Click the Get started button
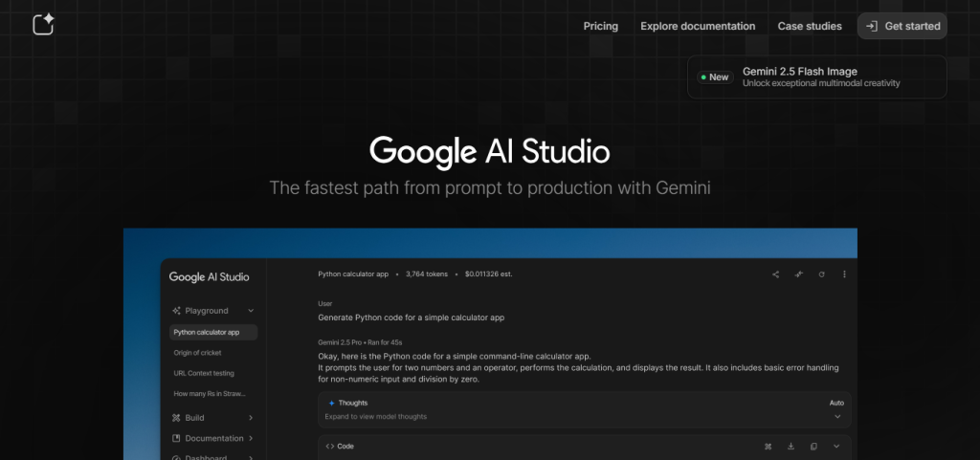 point(902,26)
